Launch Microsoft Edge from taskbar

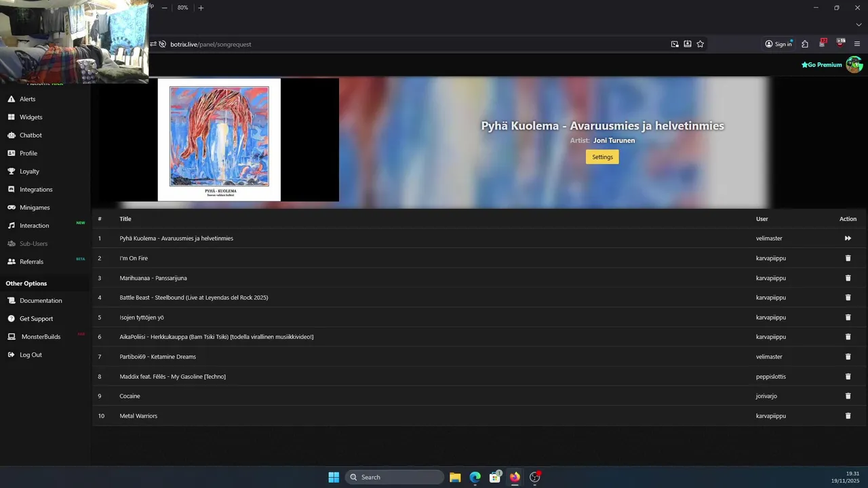[475, 477]
